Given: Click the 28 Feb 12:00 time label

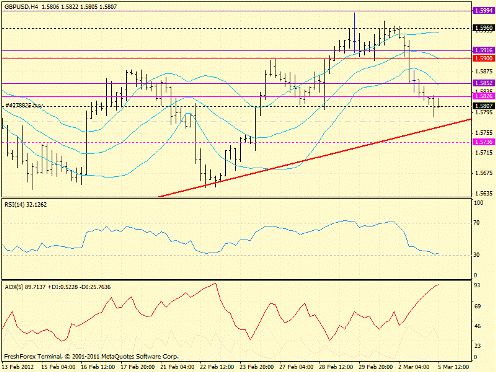Looking at the screenshot, I should click(336, 367).
